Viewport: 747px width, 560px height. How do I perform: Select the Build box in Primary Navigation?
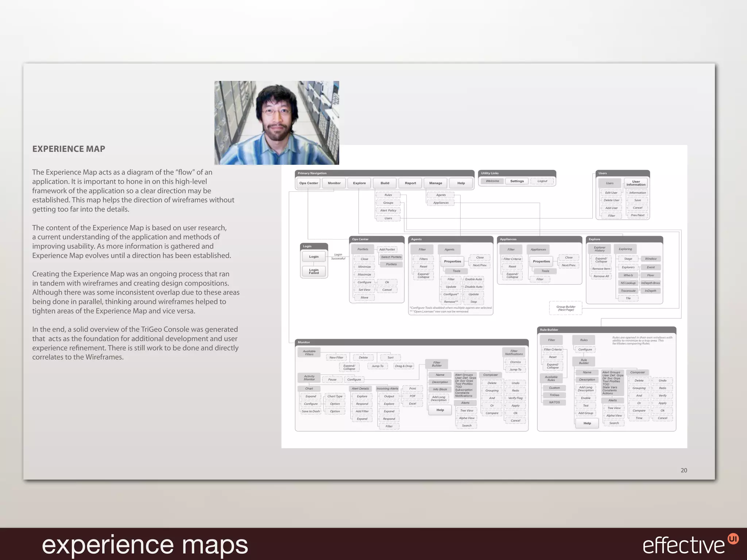(385, 183)
